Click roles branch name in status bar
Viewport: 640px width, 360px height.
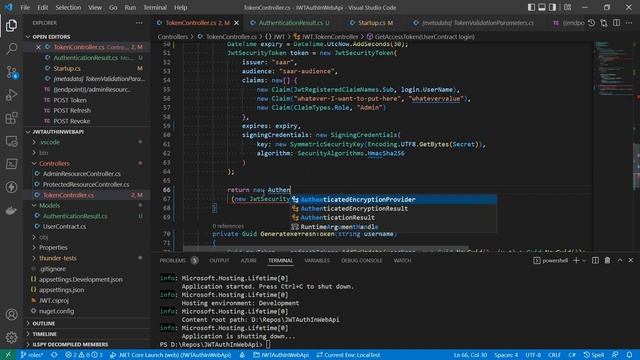[x=32, y=355]
